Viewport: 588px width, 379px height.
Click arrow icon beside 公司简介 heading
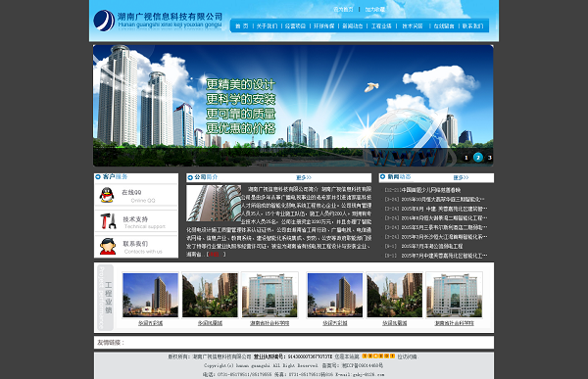coord(190,177)
